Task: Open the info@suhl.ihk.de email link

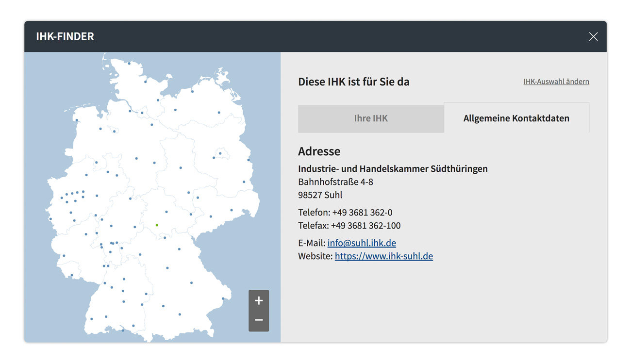Action: [x=362, y=243]
